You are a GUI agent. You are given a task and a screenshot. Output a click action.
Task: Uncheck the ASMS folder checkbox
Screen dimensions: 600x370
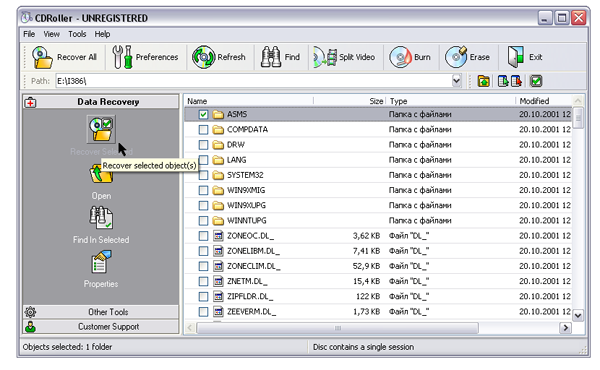(x=203, y=114)
